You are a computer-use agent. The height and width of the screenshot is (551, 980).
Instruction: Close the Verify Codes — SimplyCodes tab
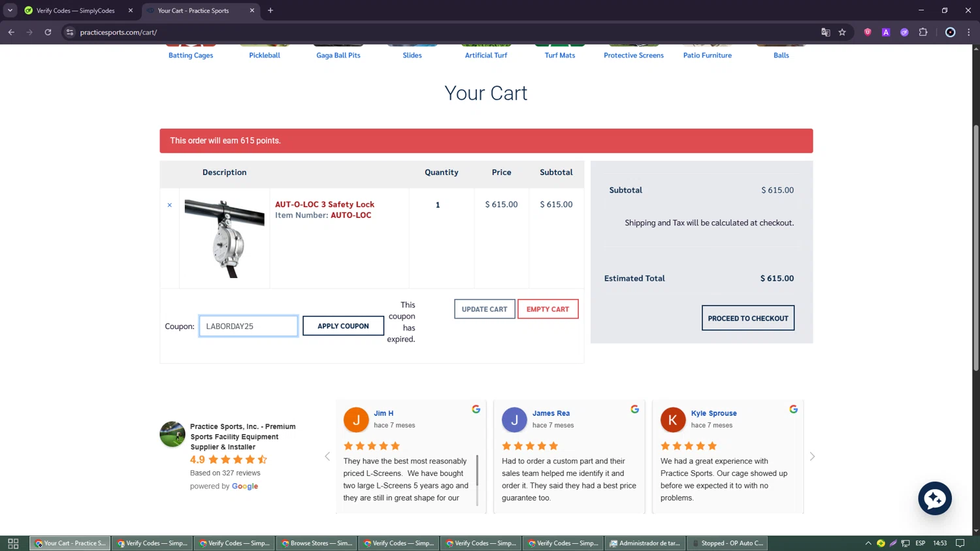tap(131, 10)
